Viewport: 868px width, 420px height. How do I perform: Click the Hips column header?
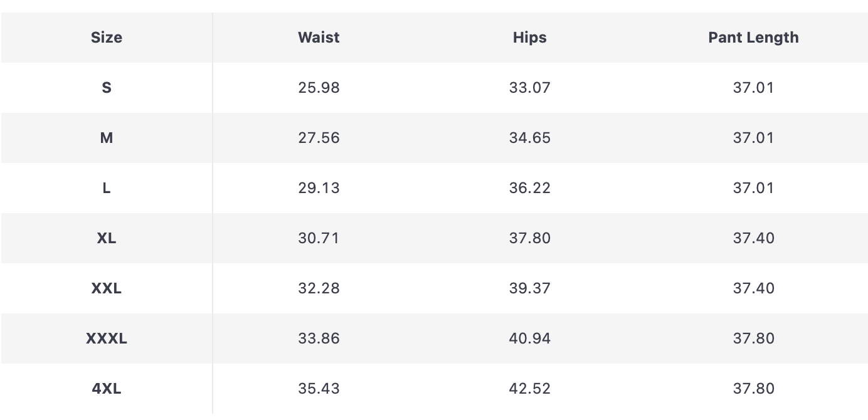click(530, 38)
